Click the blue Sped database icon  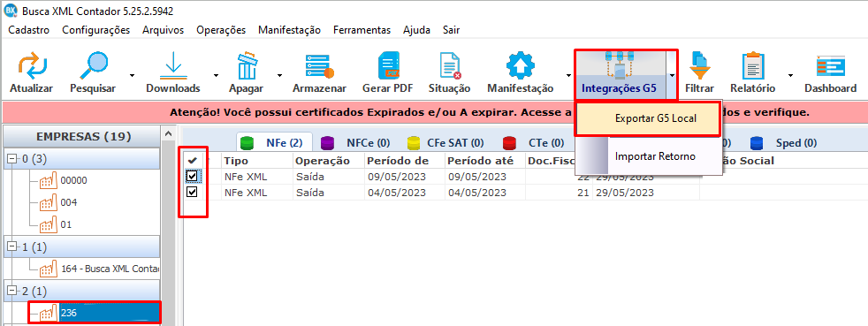click(x=758, y=143)
